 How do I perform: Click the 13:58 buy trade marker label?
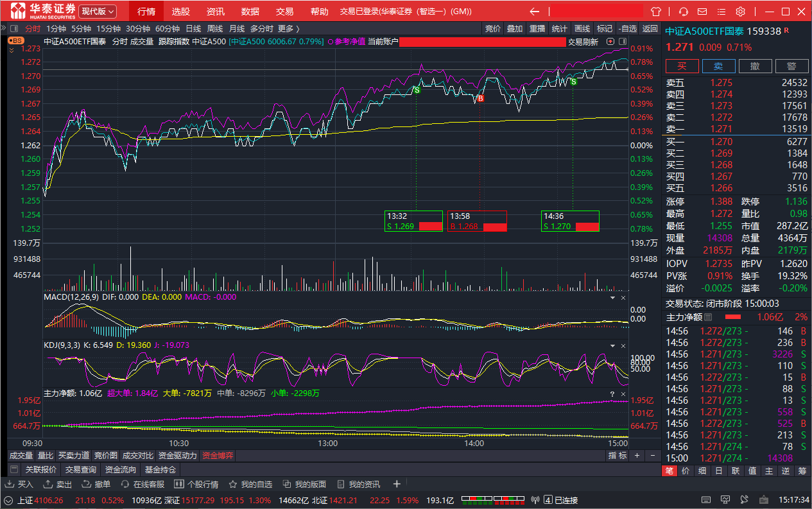(477, 221)
